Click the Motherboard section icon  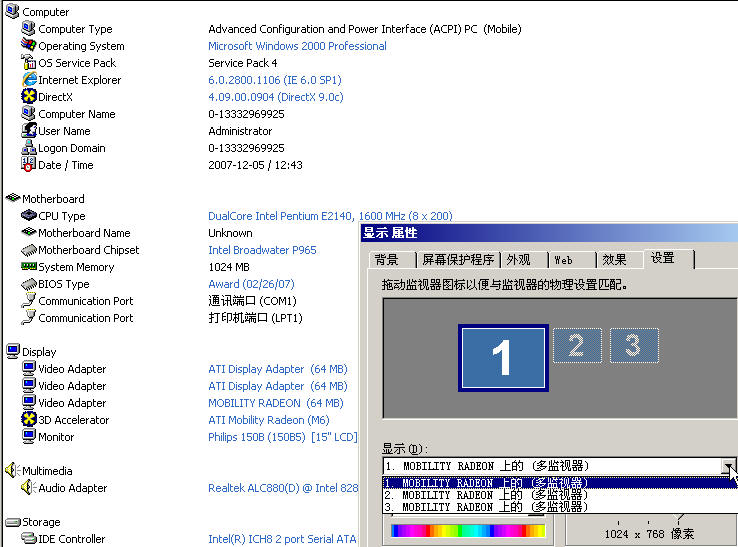(13, 198)
